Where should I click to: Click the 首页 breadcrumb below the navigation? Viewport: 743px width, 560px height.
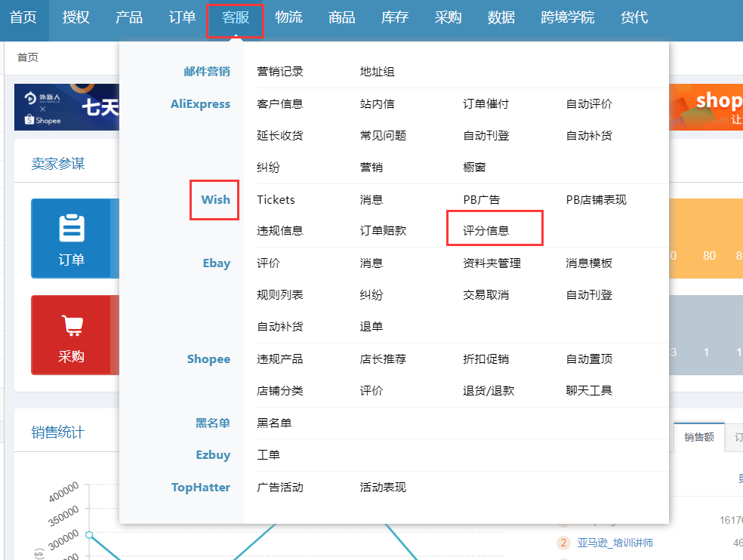(x=28, y=57)
